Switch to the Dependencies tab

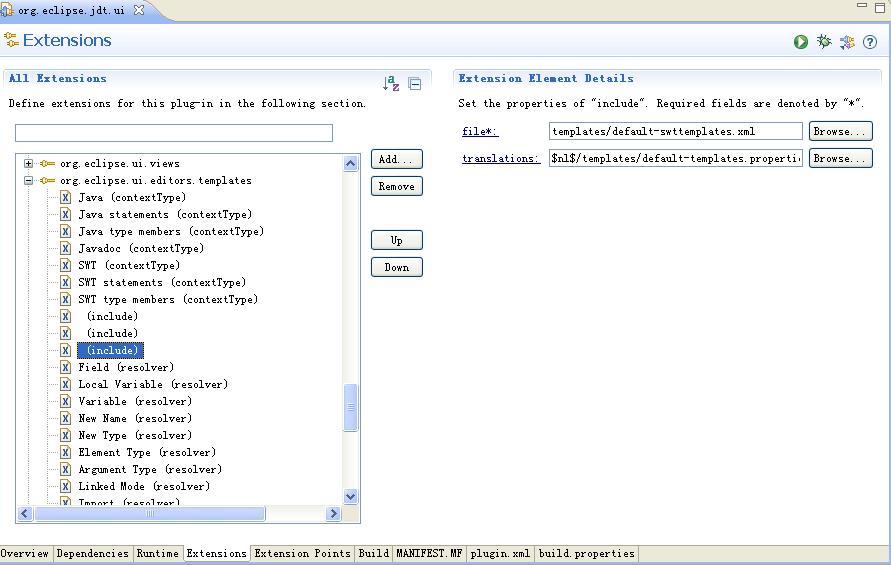pos(93,554)
